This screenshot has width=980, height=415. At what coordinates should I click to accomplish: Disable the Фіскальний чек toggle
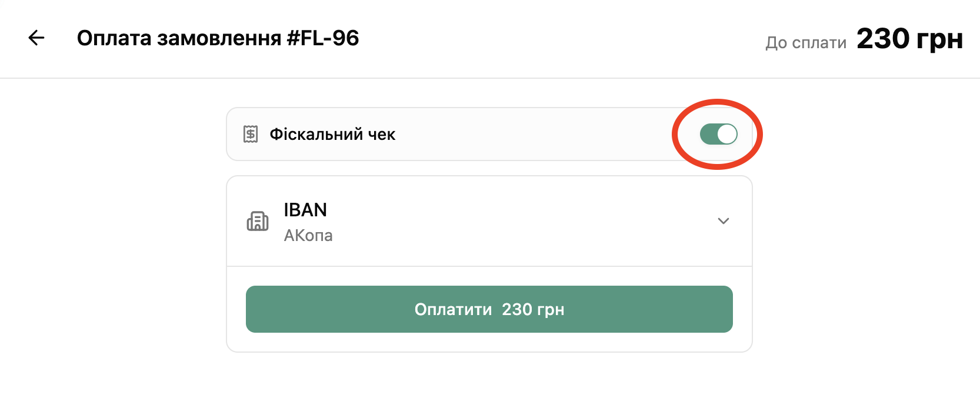pos(718,134)
